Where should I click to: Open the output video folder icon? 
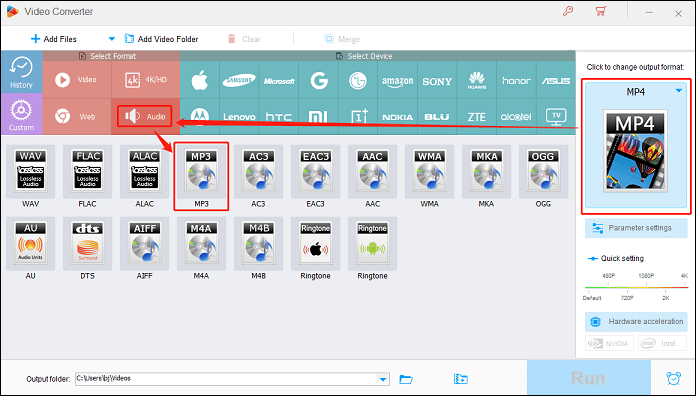[x=461, y=379]
